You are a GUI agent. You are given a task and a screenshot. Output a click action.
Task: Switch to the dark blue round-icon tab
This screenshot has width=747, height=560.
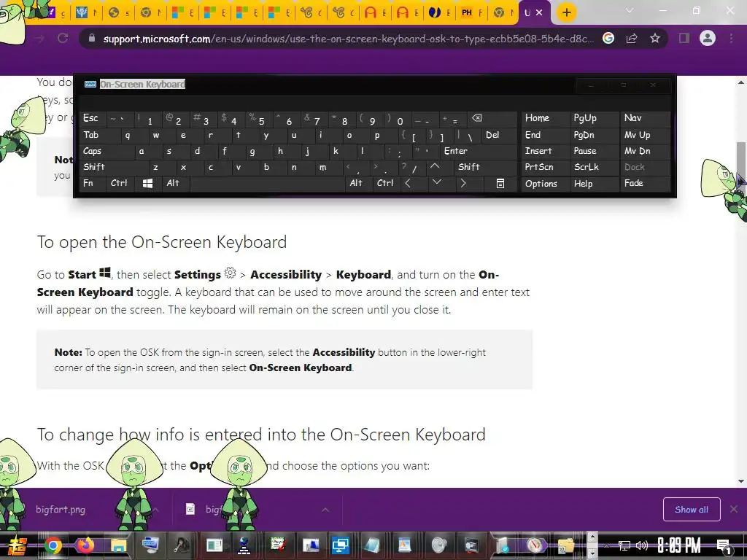pos(438,13)
